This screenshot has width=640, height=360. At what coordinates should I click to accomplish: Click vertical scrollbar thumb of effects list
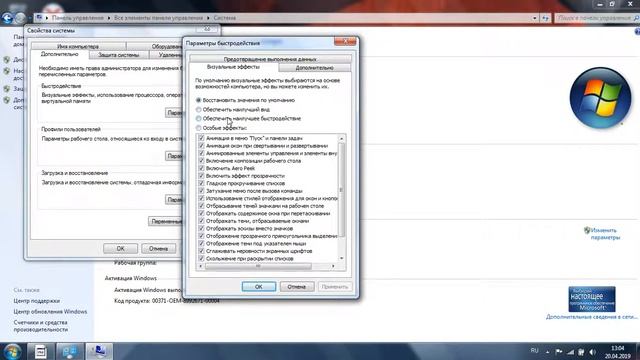342,190
